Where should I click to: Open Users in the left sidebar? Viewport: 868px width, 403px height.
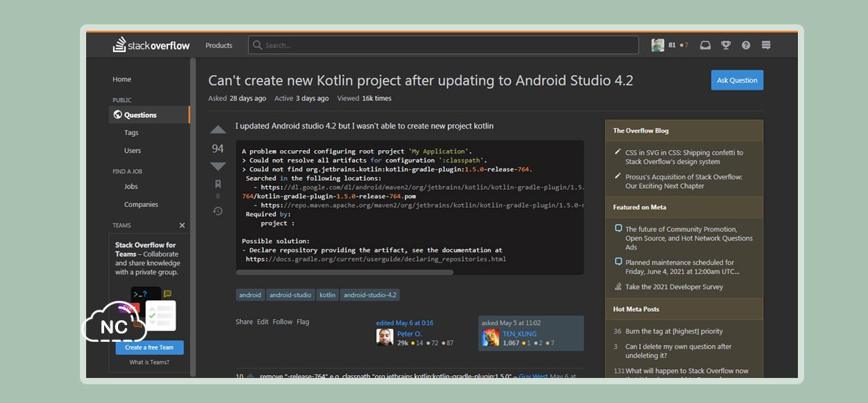pyautogui.click(x=133, y=151)
